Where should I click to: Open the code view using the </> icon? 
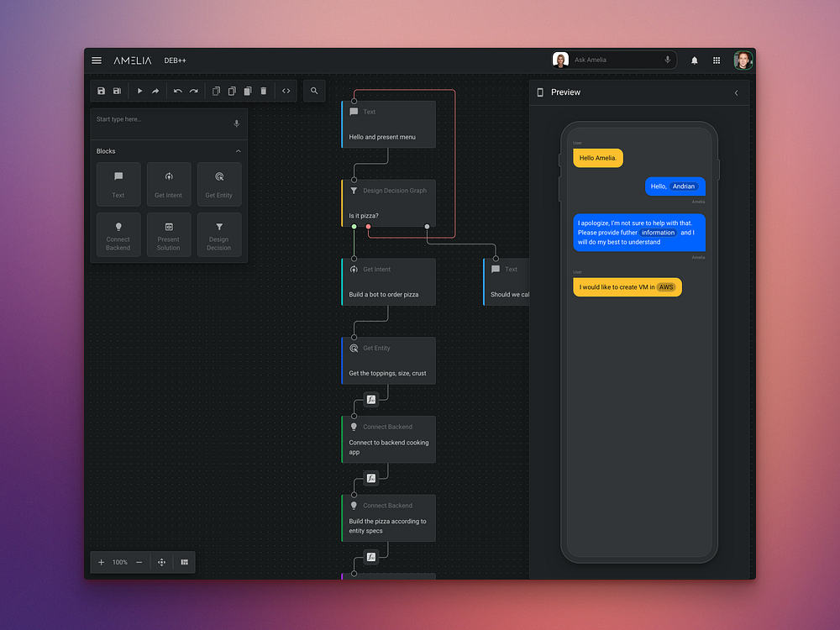(x=286, y=91)
